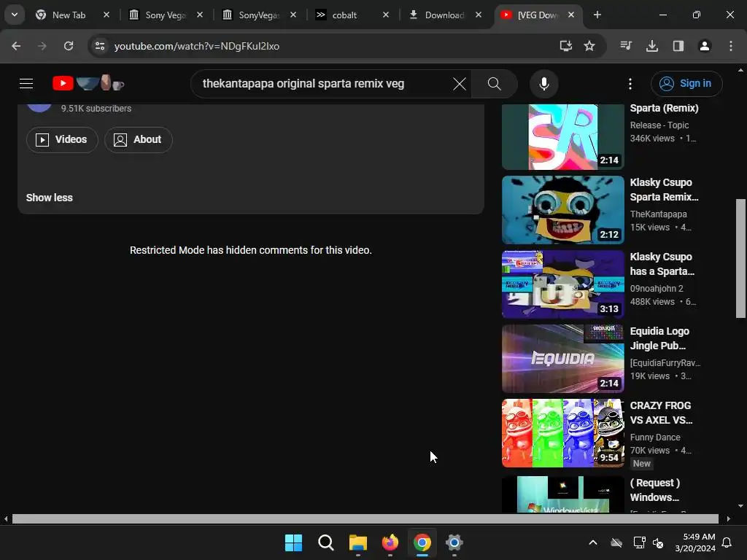Close the cobalt tab
This screenshot has height=560, width=747.
pos(385,15)
